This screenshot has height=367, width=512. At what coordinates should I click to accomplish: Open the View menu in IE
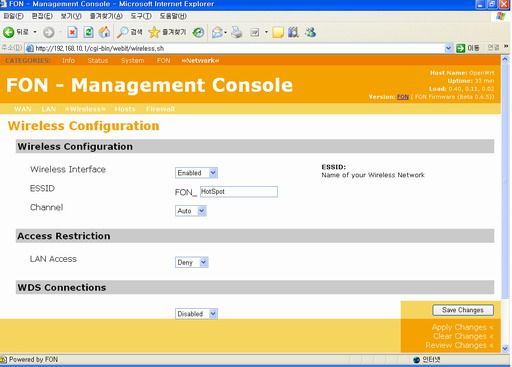71,16
